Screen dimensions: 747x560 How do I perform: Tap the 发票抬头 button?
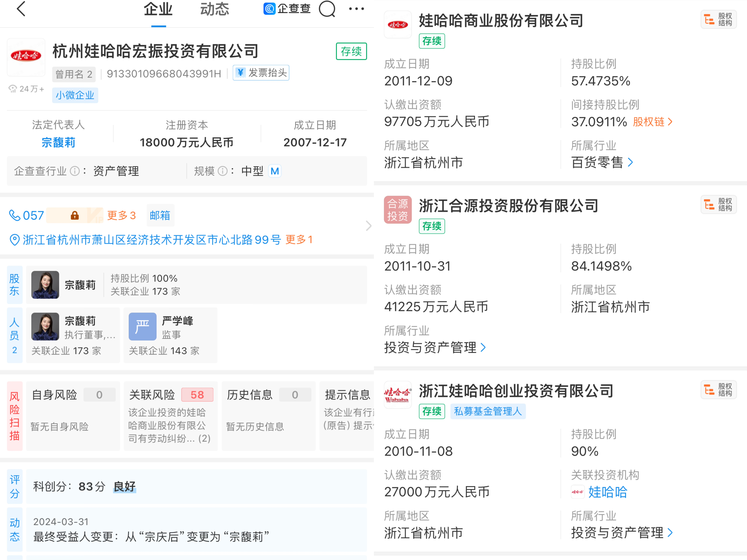(x=261, y=73)
